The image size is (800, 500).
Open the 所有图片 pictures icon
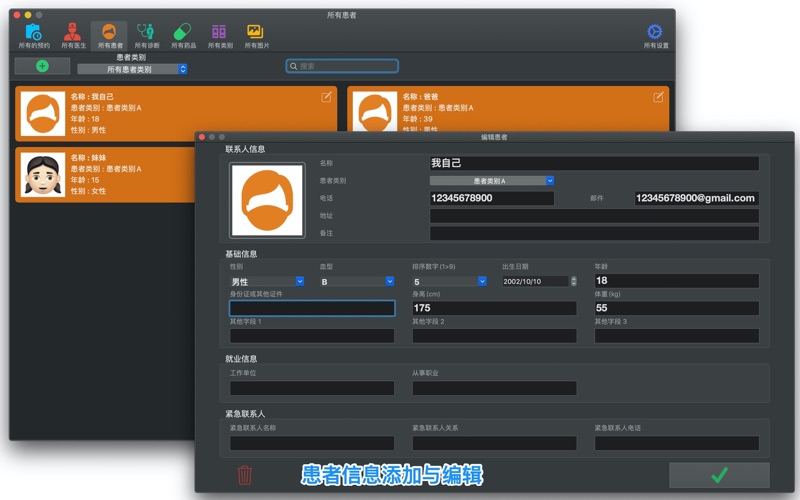pyautogui.click(x=256, y=35)
